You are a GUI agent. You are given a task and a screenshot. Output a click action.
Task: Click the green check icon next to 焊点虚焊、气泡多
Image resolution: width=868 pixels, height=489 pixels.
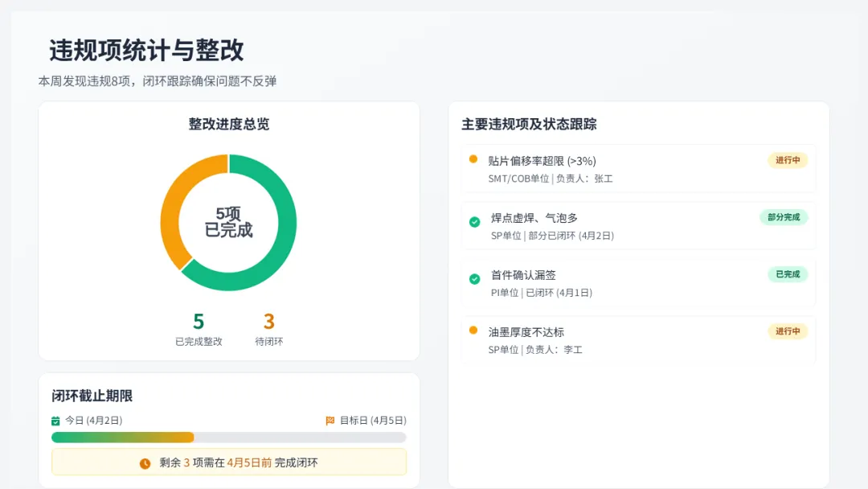tap(475, 222)
